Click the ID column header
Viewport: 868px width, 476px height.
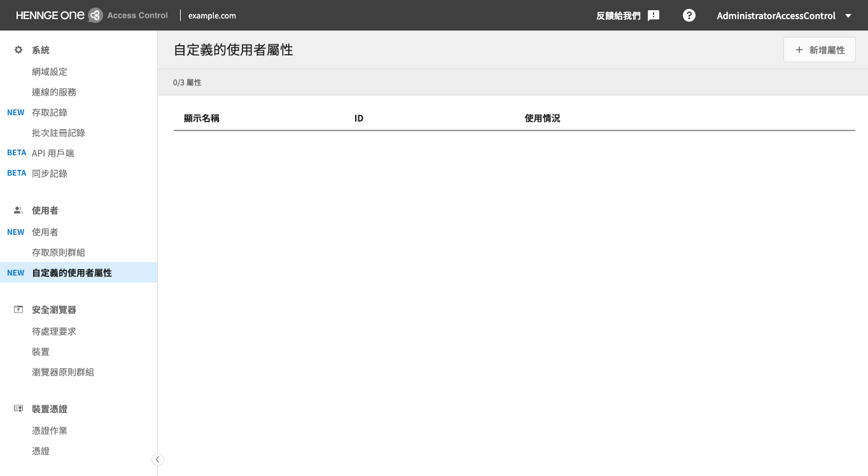[x=359, y=118]
